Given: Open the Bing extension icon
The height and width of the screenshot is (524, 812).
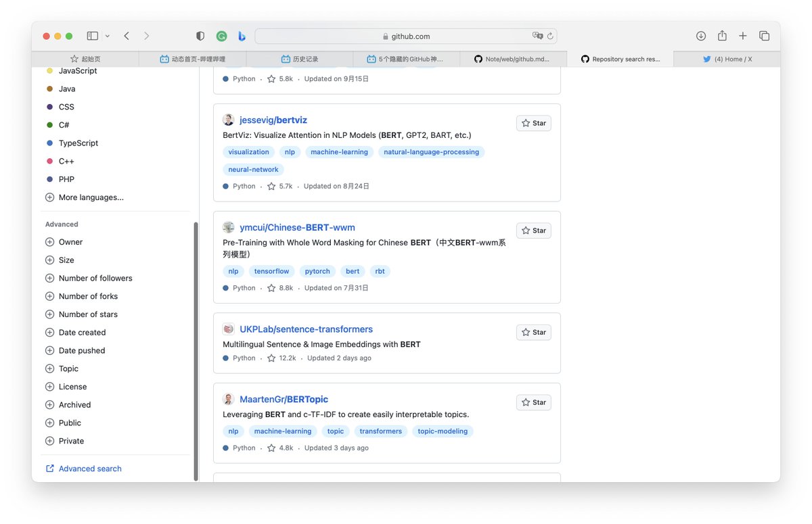Looking at the screenshot, I should pos(242,36).
